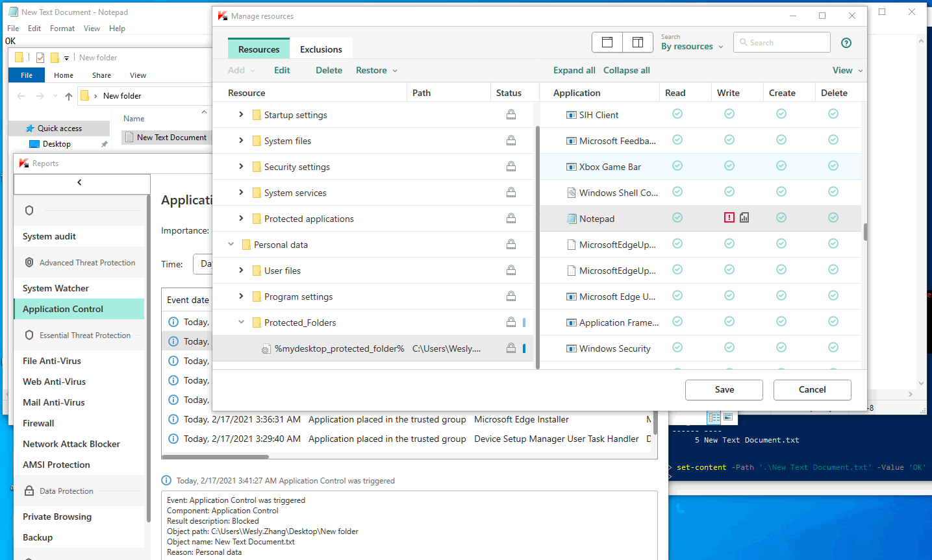Expand the System files tree node
Screen dimensions: 932x560
click(241, 140)
